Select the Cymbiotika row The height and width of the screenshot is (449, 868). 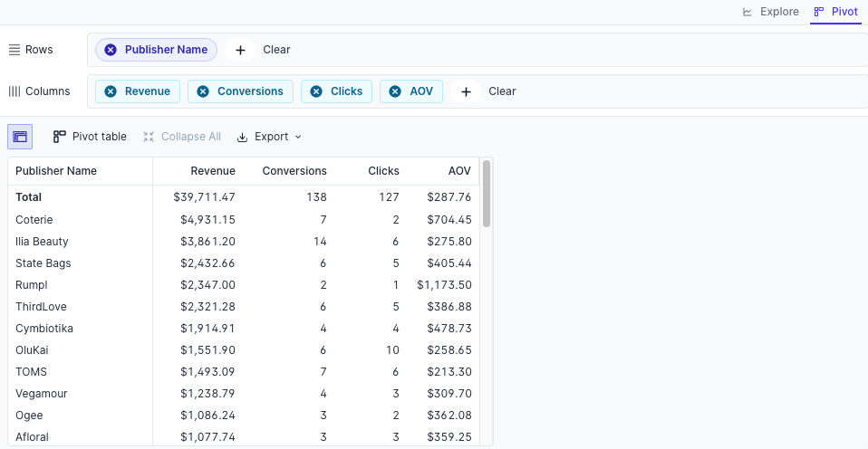pyautogui.click(x=244, y=328)
